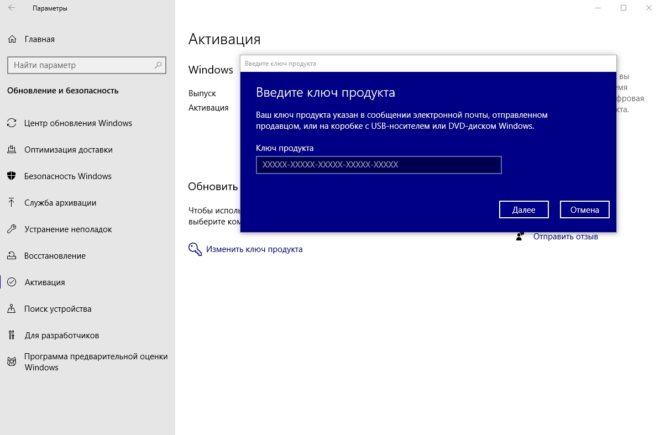Select Устранение неполадок in sidebar
The image size is (660, 435).
(68, 229)
